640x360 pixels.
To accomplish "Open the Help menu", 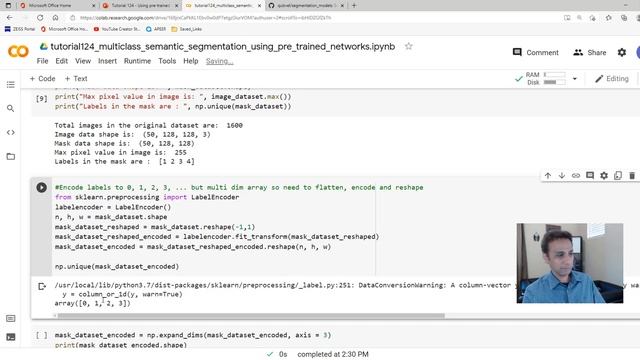I will [191, 61].
